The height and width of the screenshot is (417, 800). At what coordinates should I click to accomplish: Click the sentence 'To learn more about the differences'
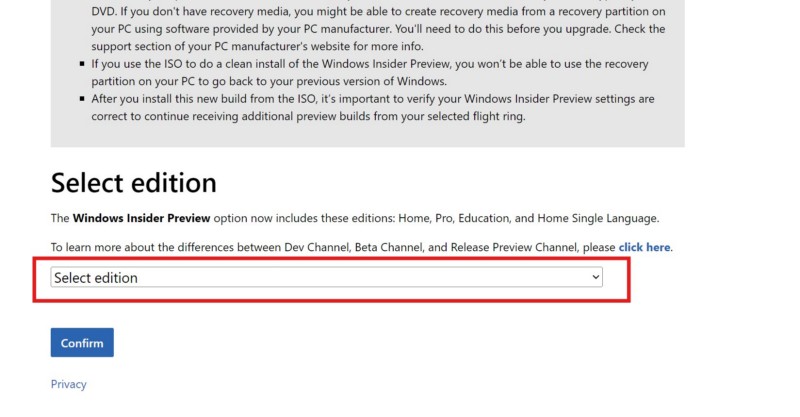coord(362,247)
